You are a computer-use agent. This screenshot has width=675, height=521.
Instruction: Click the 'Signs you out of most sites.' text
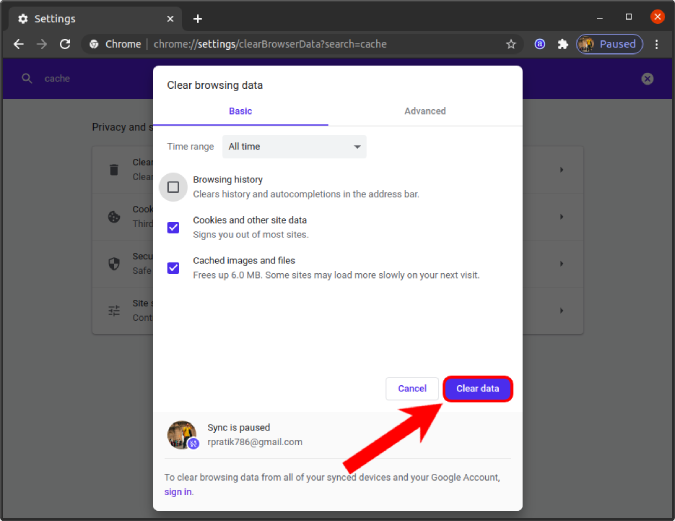click(251, 235)
